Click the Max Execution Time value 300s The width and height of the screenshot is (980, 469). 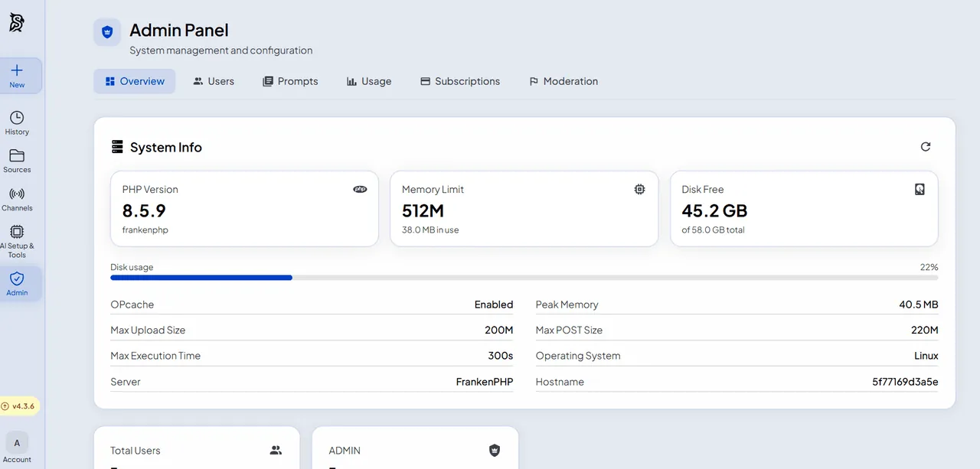point(500,356)
